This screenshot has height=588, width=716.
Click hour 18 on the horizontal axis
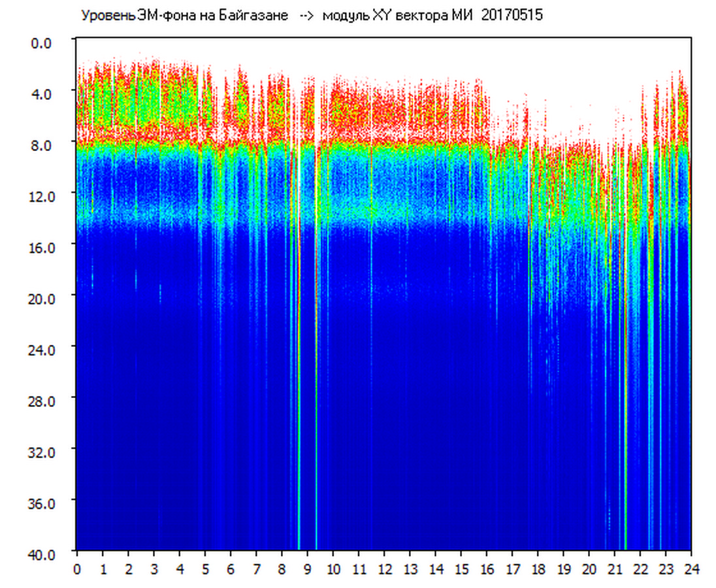coord(538,569)
